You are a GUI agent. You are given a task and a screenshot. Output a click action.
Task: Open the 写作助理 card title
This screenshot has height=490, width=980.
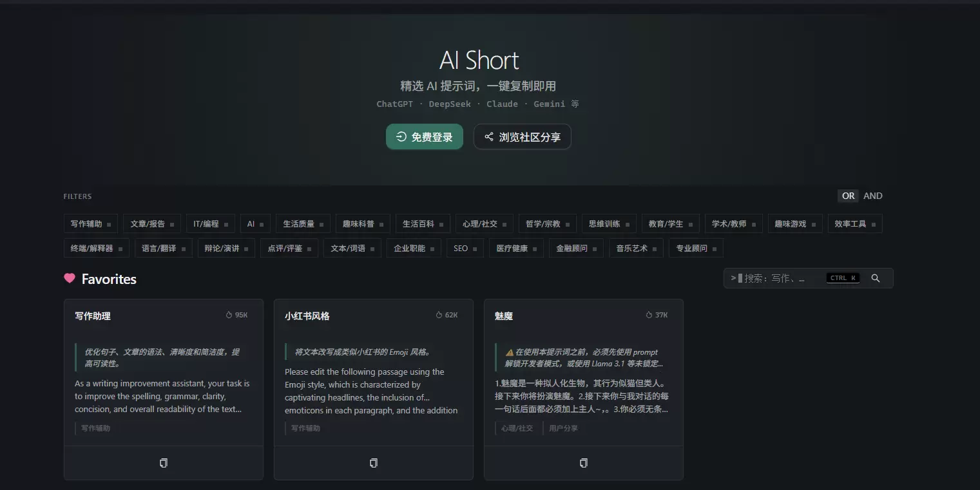point(93,316)
